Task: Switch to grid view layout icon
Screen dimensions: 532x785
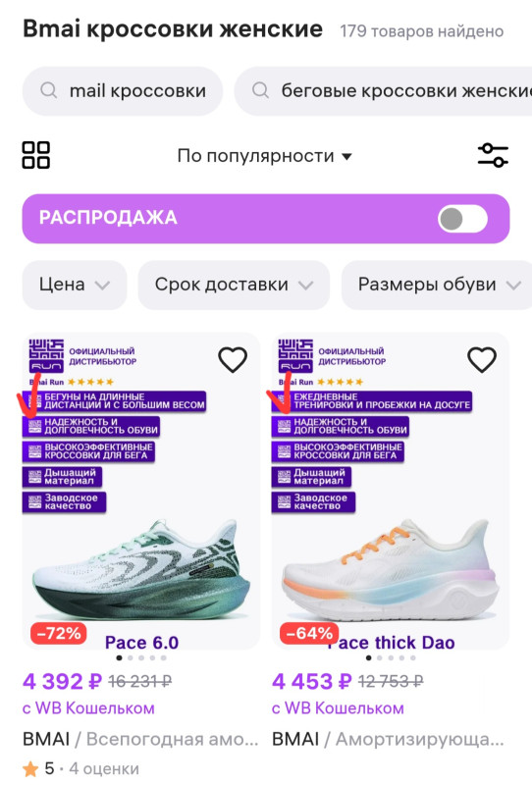Action: coord(36,155)
